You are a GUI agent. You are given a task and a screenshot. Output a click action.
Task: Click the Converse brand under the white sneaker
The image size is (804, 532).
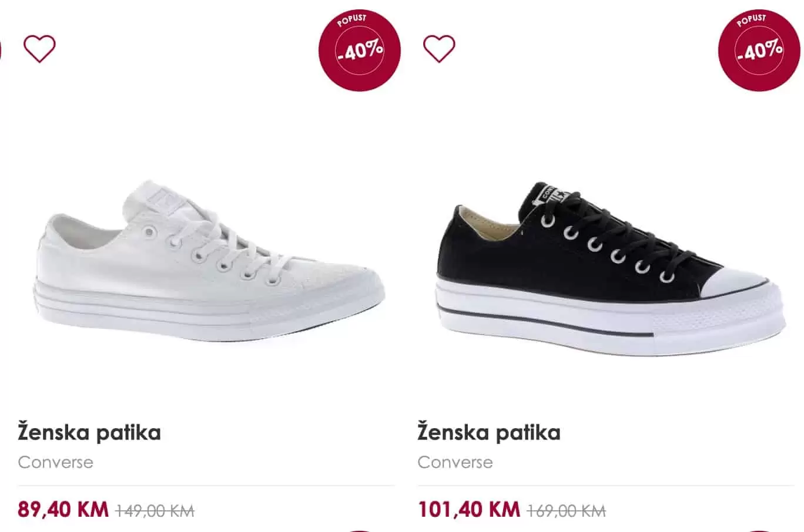click(55, 462)
